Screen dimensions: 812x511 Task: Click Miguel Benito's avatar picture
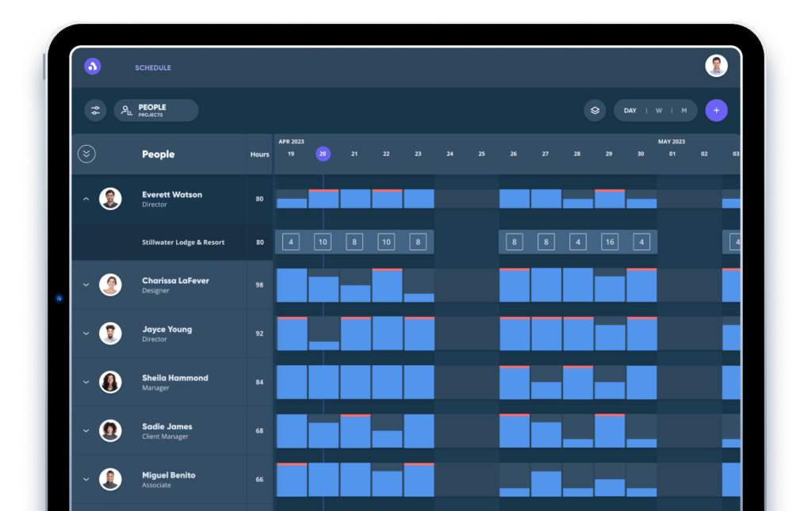pyautogui.click(x=110, y=479)
